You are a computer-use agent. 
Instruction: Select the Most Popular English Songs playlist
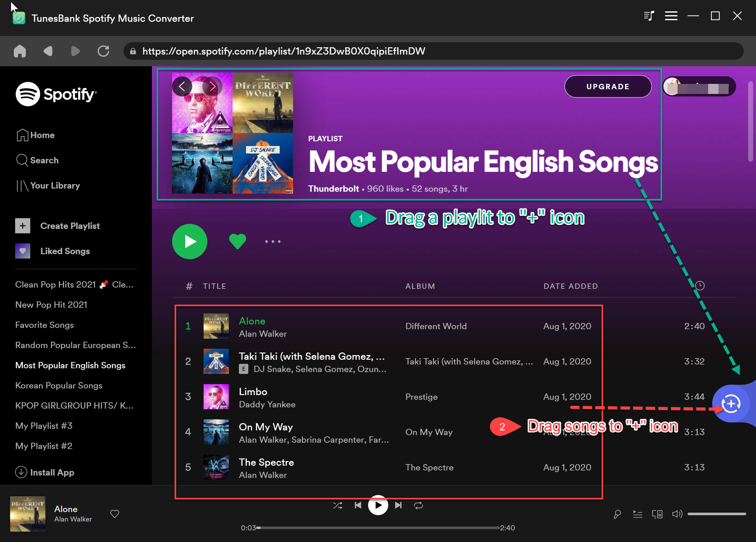pyautogui.click(x=70, y=365)
